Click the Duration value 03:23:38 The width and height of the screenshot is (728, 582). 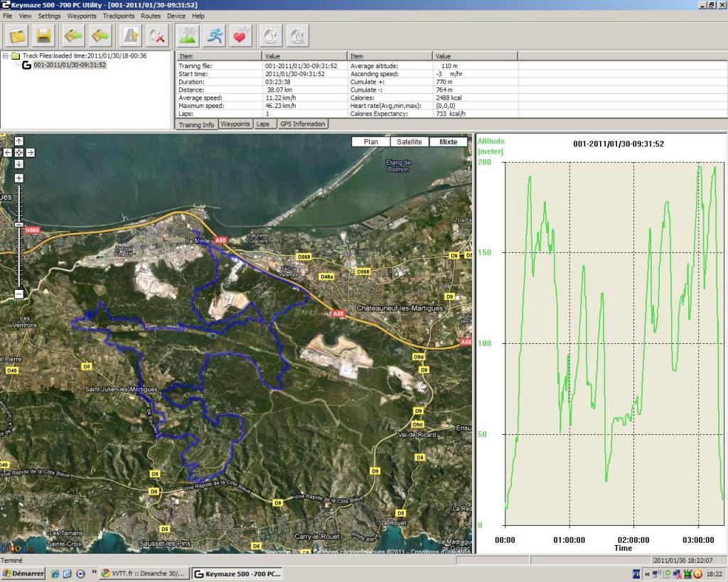tap(278, 82)
